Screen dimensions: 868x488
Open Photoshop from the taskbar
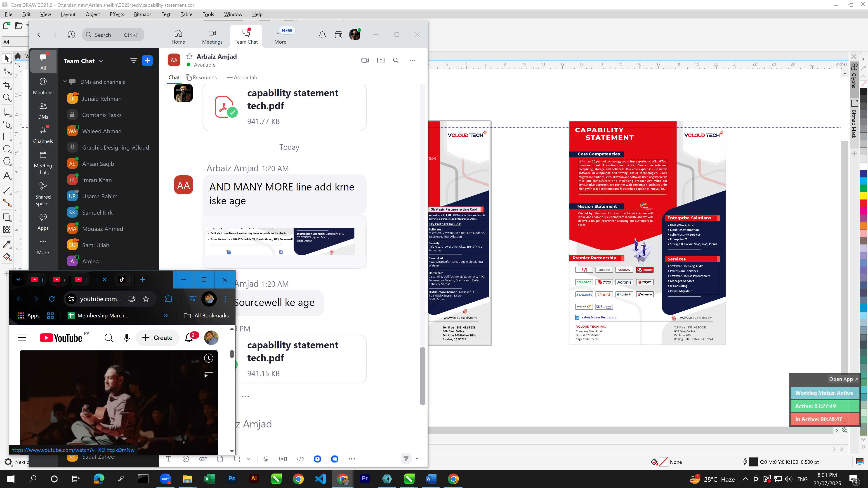pos(231,479)
